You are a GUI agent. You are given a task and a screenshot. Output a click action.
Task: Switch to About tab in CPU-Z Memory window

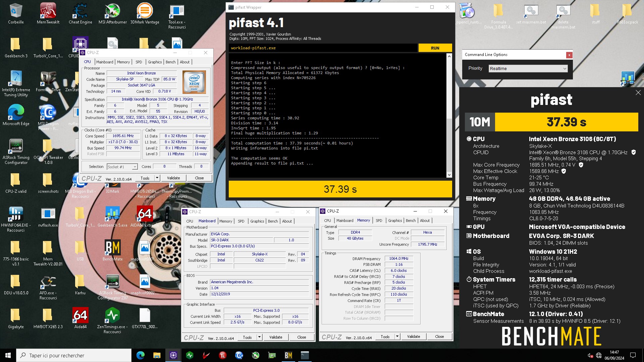(425, 221)
